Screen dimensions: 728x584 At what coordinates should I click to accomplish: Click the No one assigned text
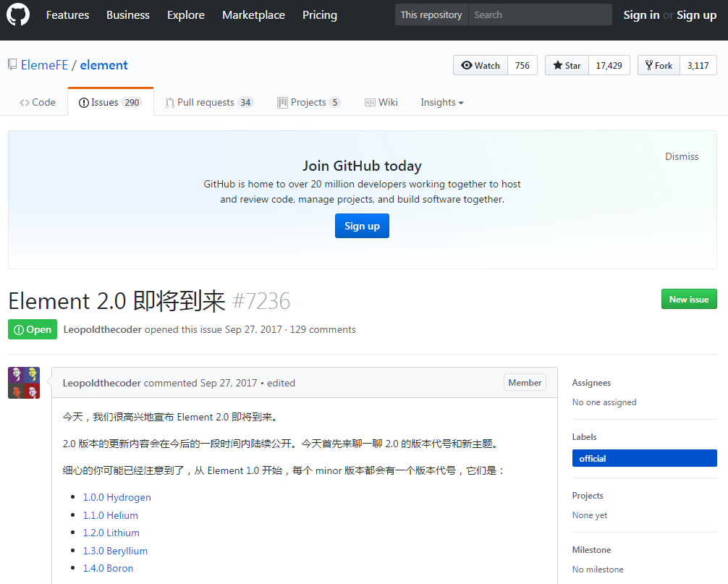604,402
